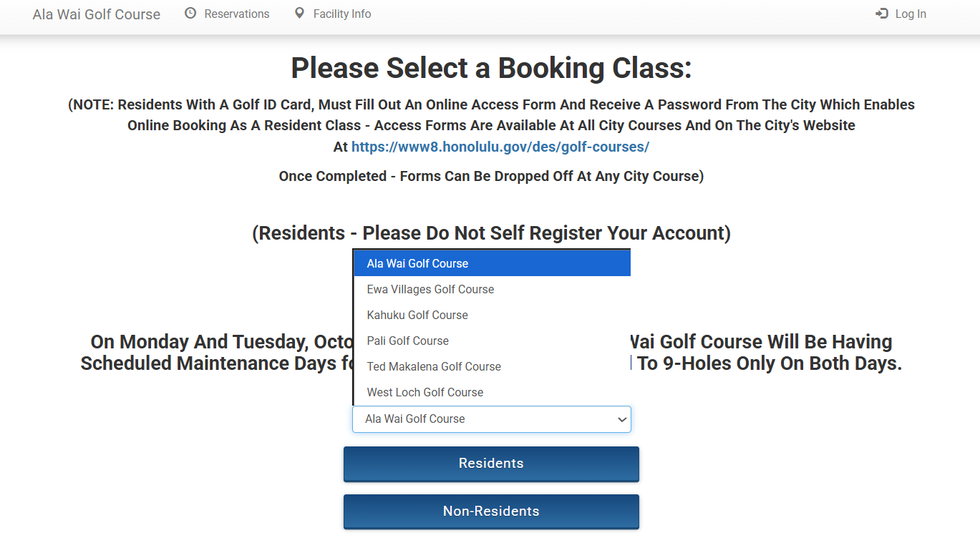Click the Log In link text
This screenshot has width=980, height=543.
(x=910, y=14)
